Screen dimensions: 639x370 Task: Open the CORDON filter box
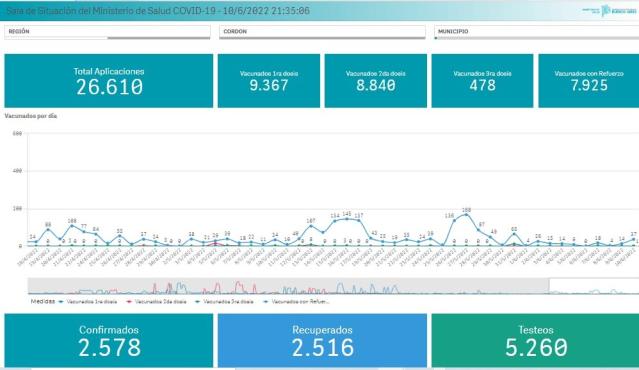tap(322, 32)
